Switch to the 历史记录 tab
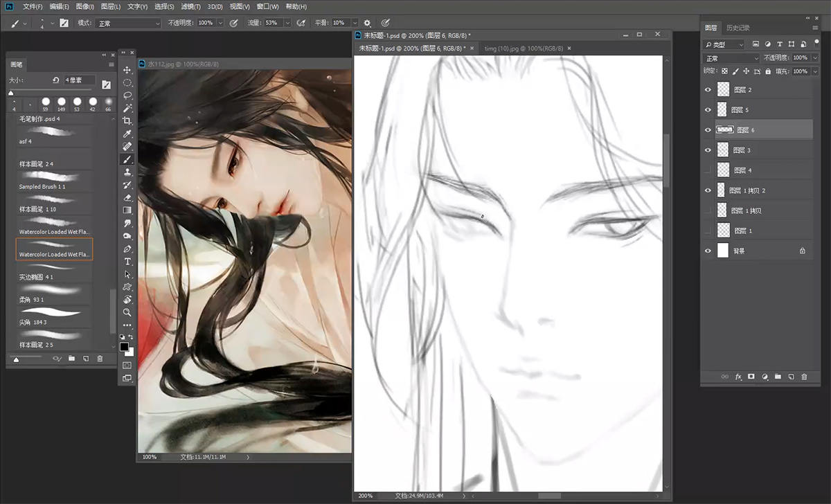Viewport: 831px width, 504px height. [738, 28]
